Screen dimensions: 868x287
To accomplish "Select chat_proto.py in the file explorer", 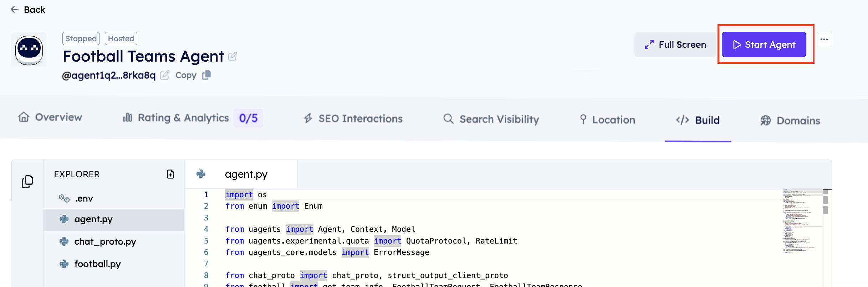I will pyautogui.click(x=105, y=241).
